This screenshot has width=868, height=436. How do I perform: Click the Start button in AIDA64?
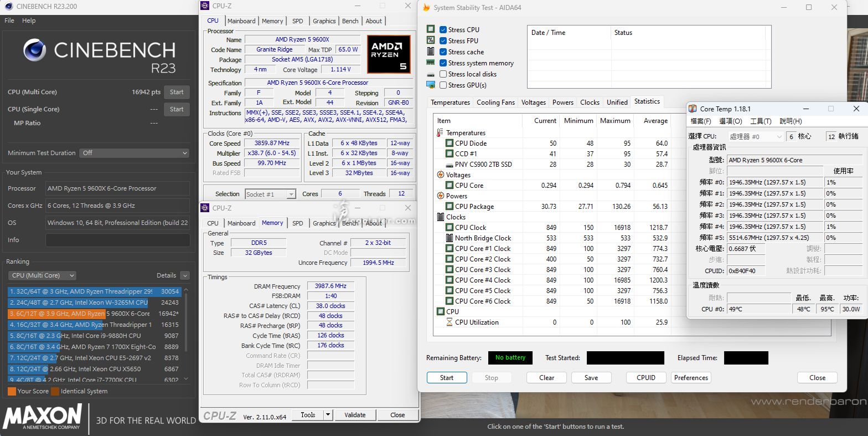click(447, 378)
